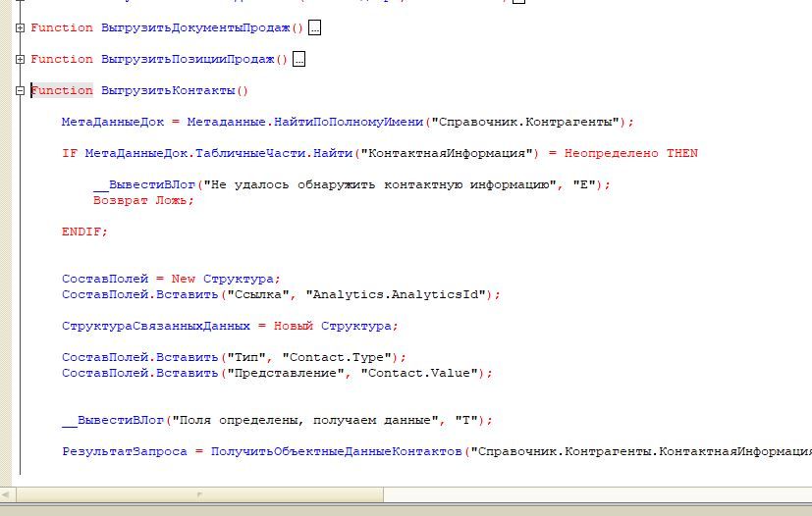The height and width of the screenshot is (516, 812).
Task: Click the РезультатЗапроса variable
Action: (x=125, y=452)
